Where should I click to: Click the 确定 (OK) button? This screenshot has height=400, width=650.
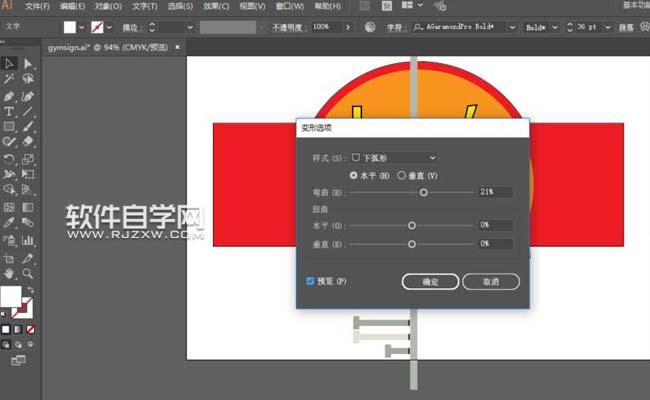pos(430,282)
